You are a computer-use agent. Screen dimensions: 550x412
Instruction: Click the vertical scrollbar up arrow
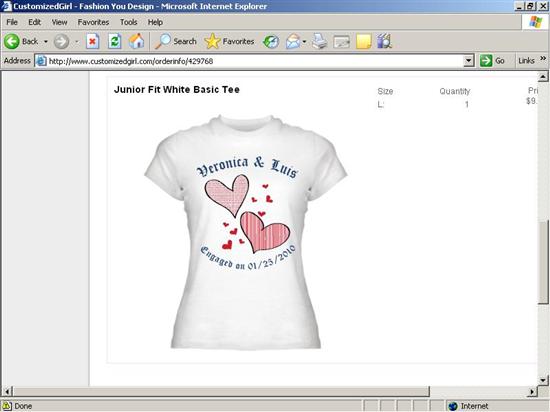543,76
